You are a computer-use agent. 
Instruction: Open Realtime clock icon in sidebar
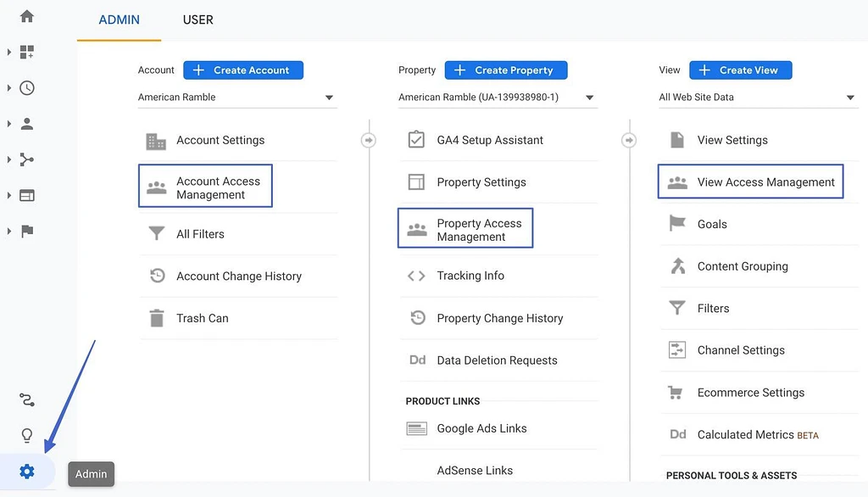[x=26, y=87]
